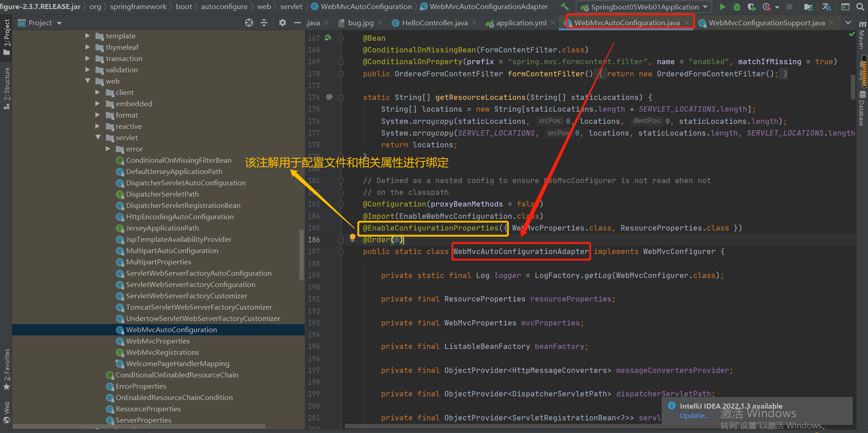Expand the validation folder

88,70
